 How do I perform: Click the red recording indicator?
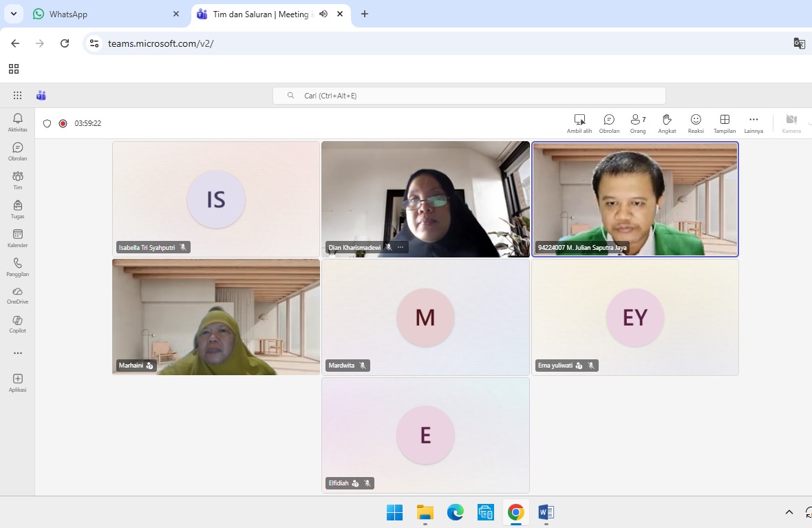click(63, 123)
